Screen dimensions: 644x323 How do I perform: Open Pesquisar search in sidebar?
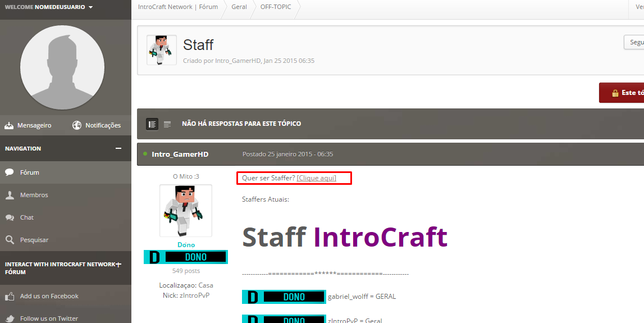click(66, 239)
